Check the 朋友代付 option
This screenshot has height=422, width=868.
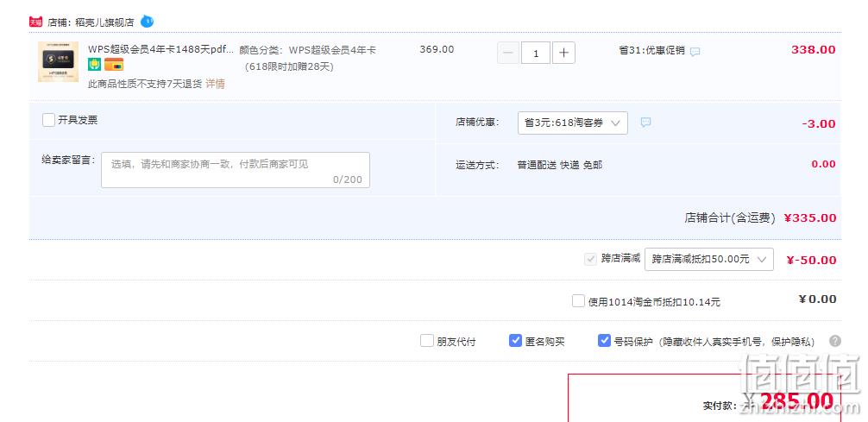coord(427,341)
